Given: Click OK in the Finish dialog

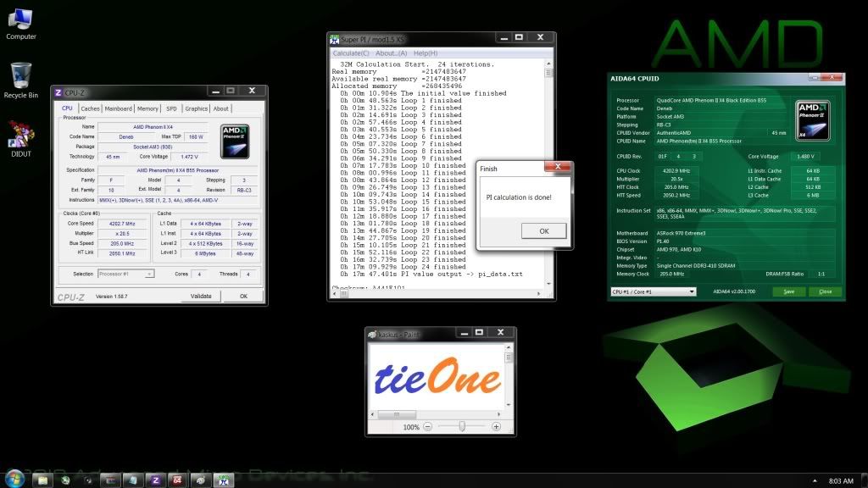Looking at the screenshot, I should [543, 231].
